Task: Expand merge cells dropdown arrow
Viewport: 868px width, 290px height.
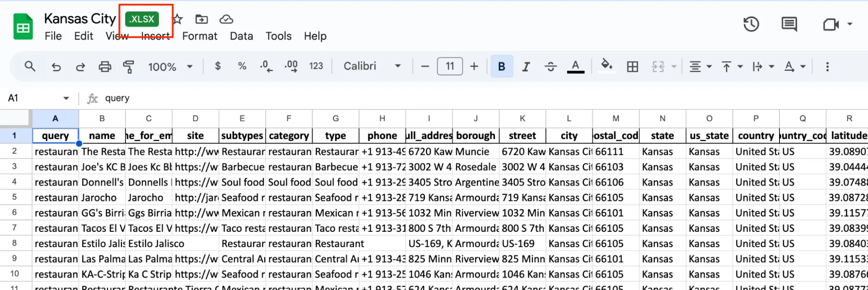Action: tap(674, 67)
